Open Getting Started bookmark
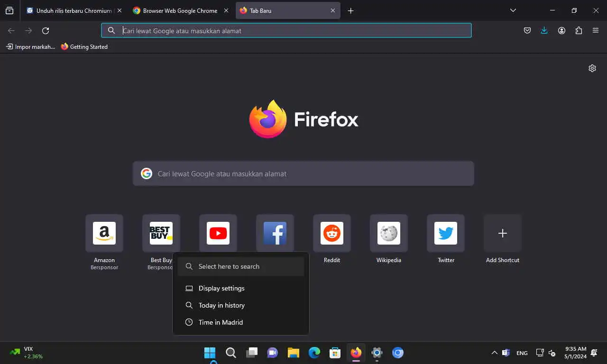 [84, 46]
